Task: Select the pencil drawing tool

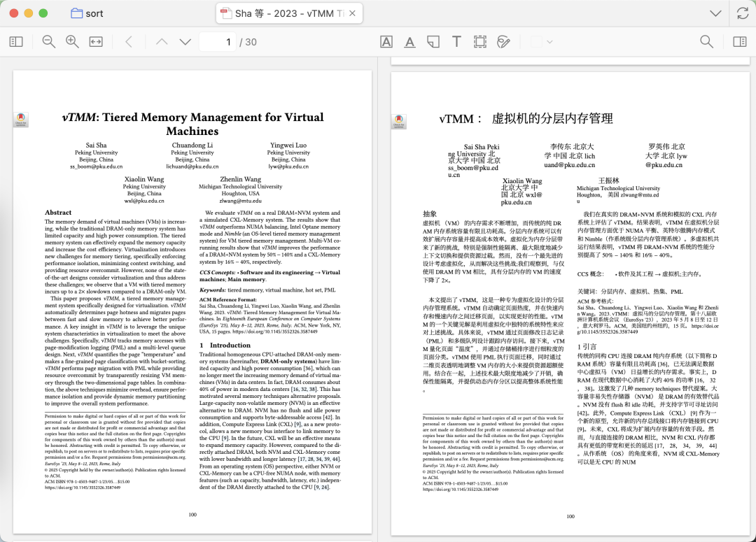Action: 503,41
